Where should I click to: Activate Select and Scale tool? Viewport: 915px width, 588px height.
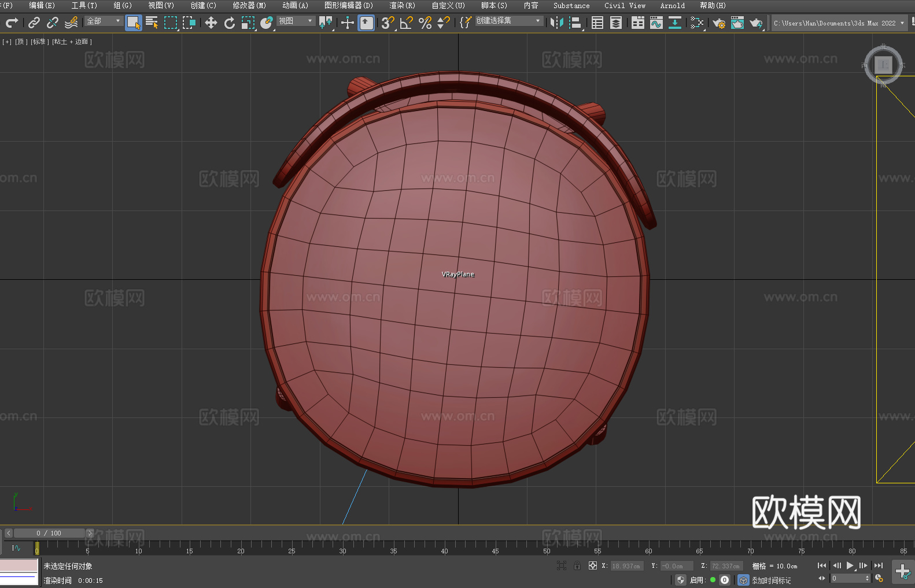tap(248, 23)
